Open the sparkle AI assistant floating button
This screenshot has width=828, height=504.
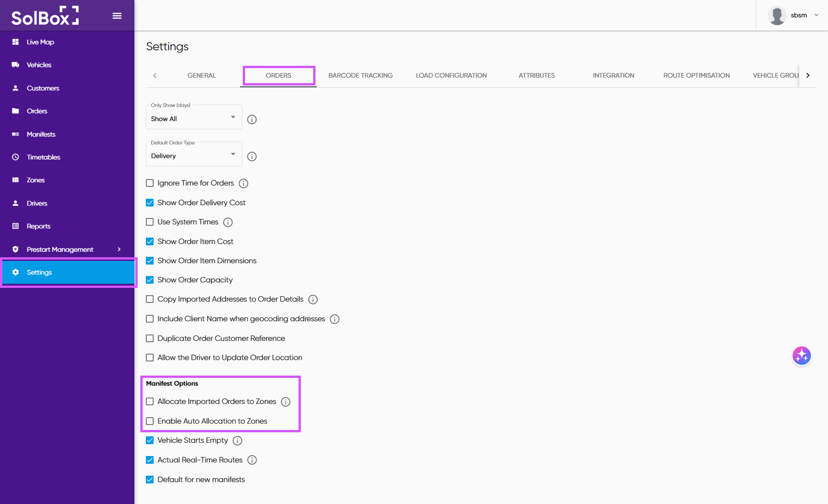[801, 356]
